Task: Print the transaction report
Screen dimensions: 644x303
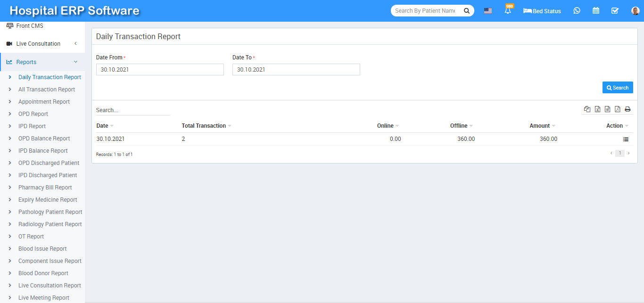Action: click(x=627, y=109)
